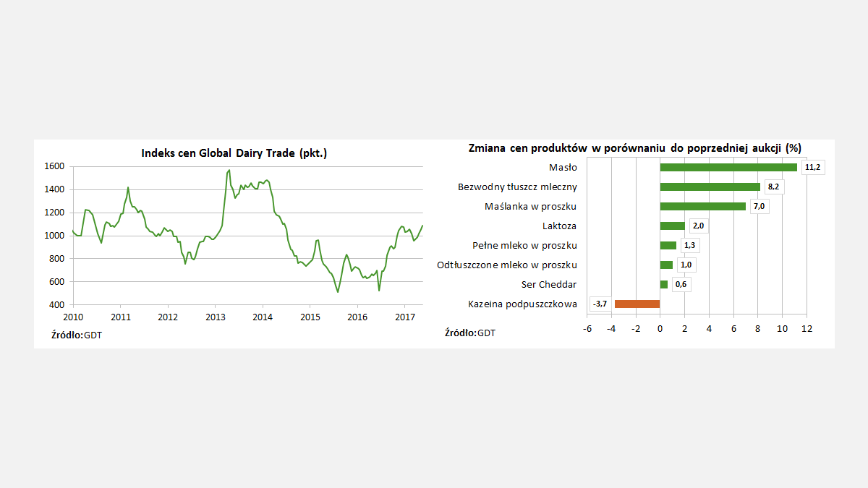Select the Ser Cheddar category label
The height and width of the screenshot is (488, 868).
pyautogui.click(x=548, y=284)
